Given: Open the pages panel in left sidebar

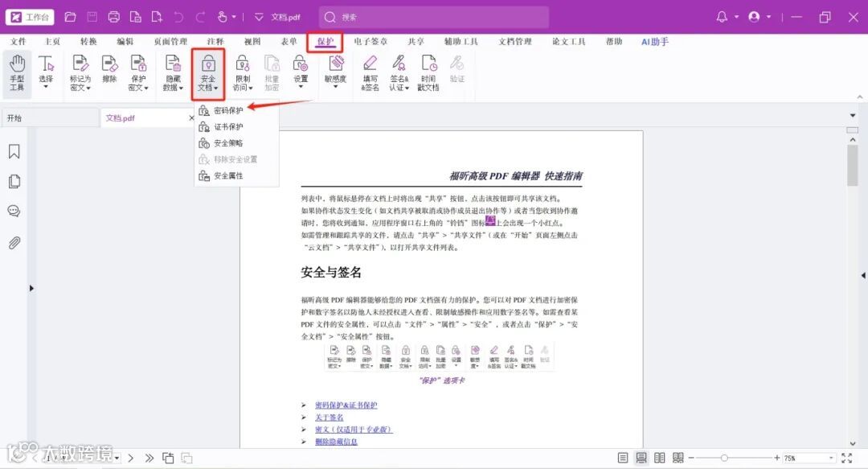Looking at the screenshot, I should 14,181.
